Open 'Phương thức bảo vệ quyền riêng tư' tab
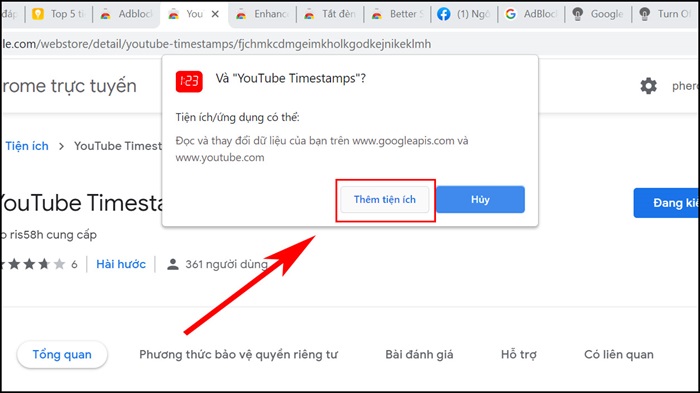This screenshot has height=393, width=700. coord(238,355)
